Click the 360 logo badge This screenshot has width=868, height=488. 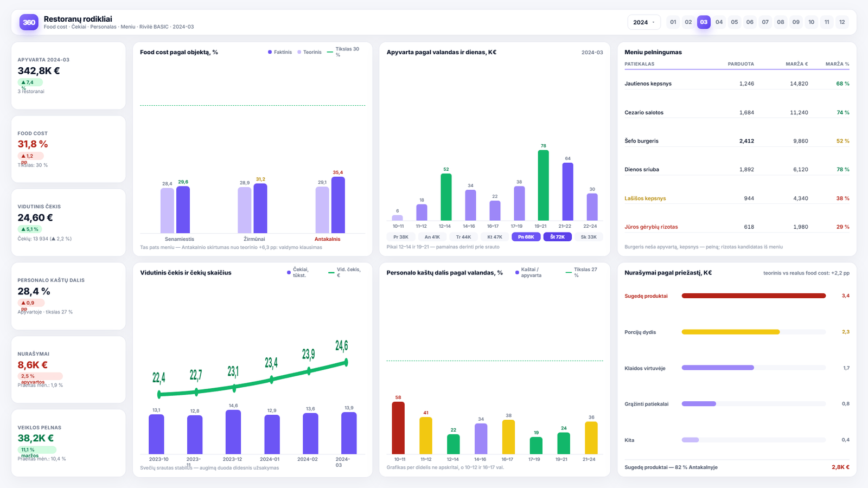(x=29, y=22)
